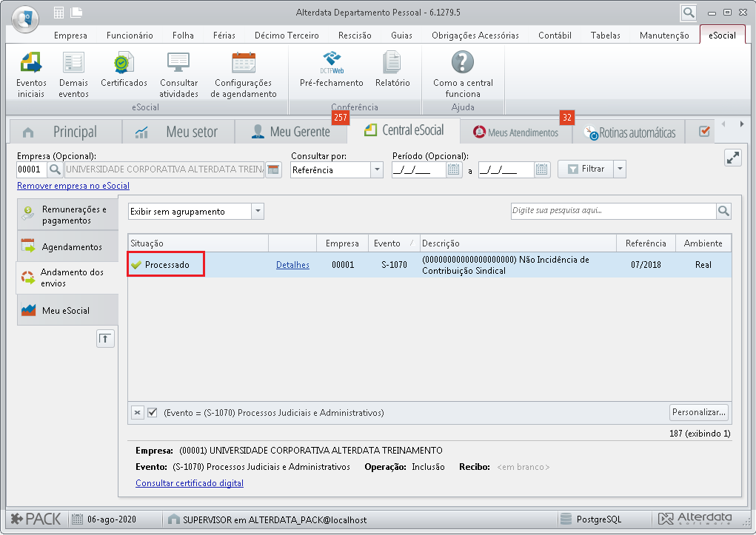Image resolution: width=756 pixels, height=535 pixels.
Task: Click the period start date field
Action: 418,169
